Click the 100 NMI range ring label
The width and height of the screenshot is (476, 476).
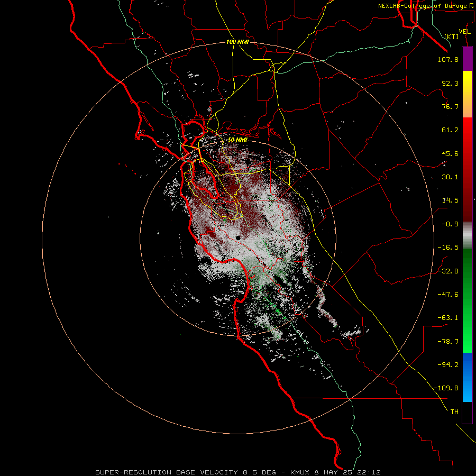(x=237, y=42)
